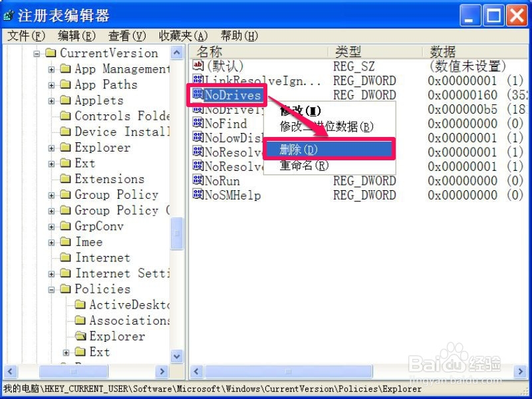This screenshot has width=532, height=399.
Task: Choose 修改二进位数据(B) in context menu
Action: click(x=329, y=126)
